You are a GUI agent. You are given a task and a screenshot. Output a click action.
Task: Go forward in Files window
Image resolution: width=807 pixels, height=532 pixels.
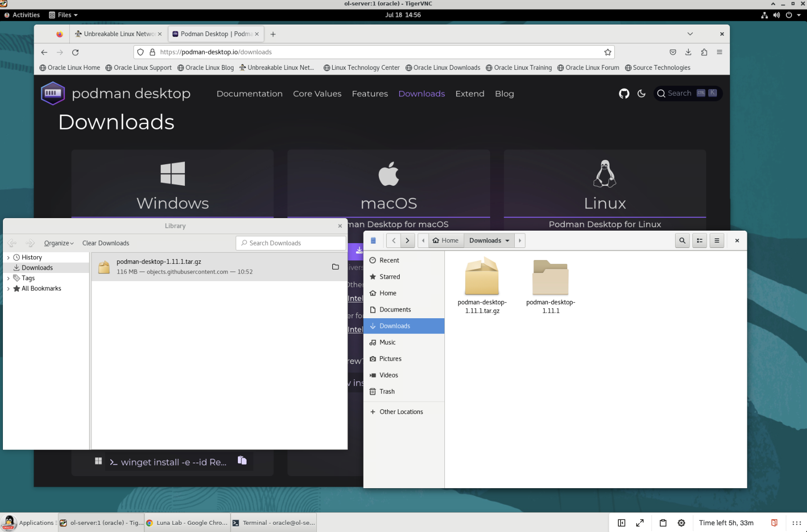[407, 241]
